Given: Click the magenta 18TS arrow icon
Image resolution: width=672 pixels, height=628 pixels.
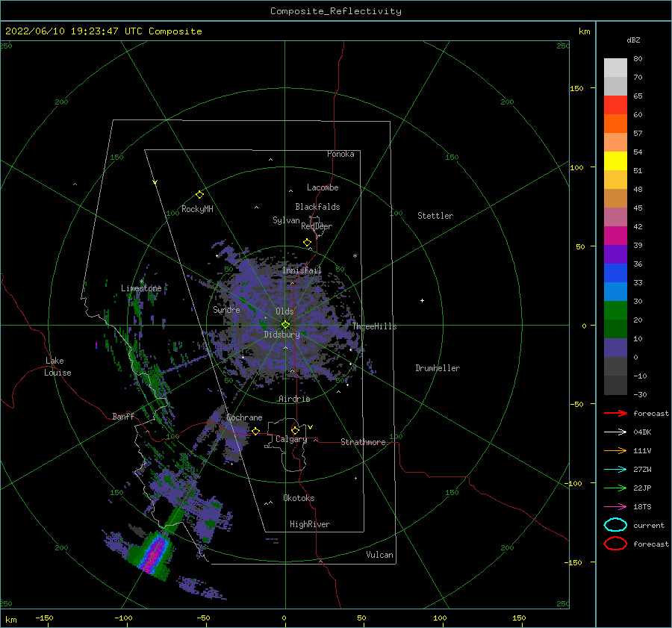Looking at the screenshot, I should coord(615,507).
